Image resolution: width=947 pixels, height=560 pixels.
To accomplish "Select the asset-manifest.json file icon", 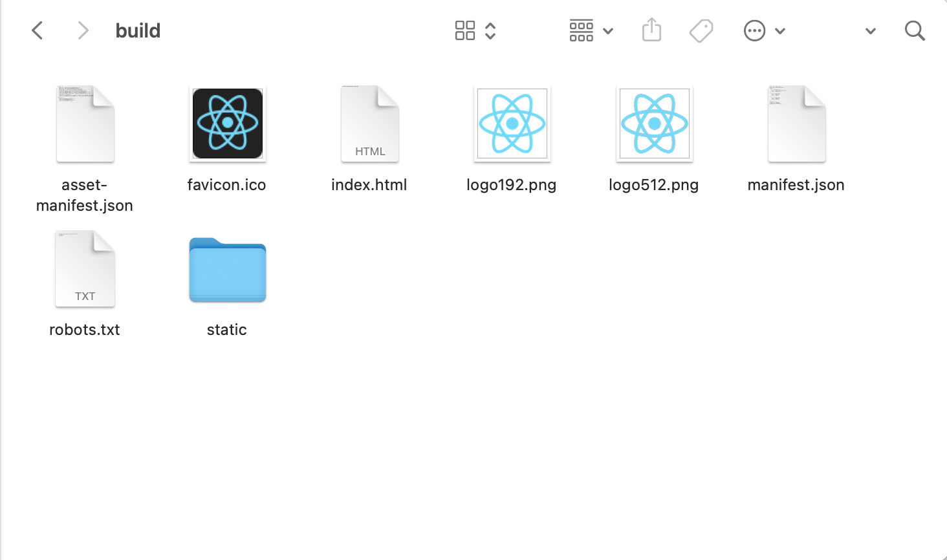I will pyautogui.click(x=85, y=124).
